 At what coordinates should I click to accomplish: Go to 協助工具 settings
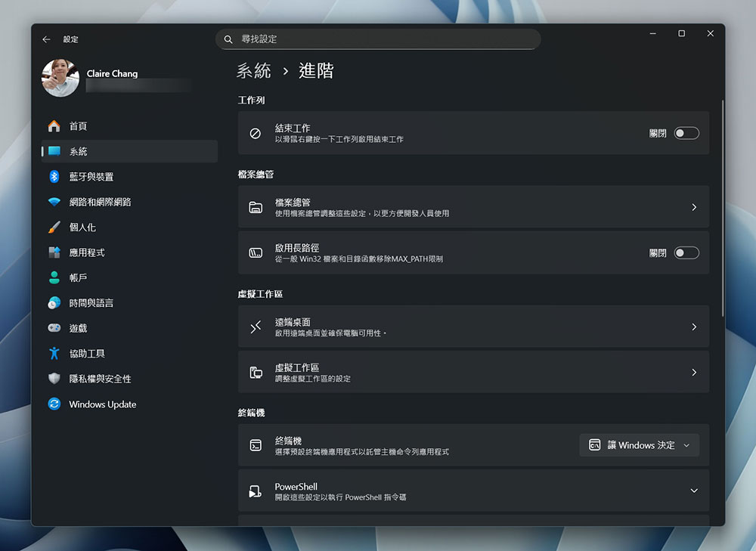tap(129, 354)
